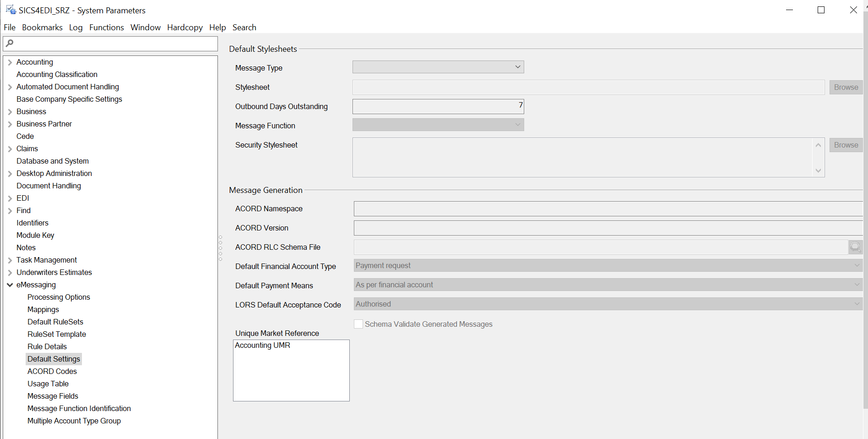Select Accounting UMR in Unique Market Reference list
The width and height of the screenshot is (868, 439).
262,345
